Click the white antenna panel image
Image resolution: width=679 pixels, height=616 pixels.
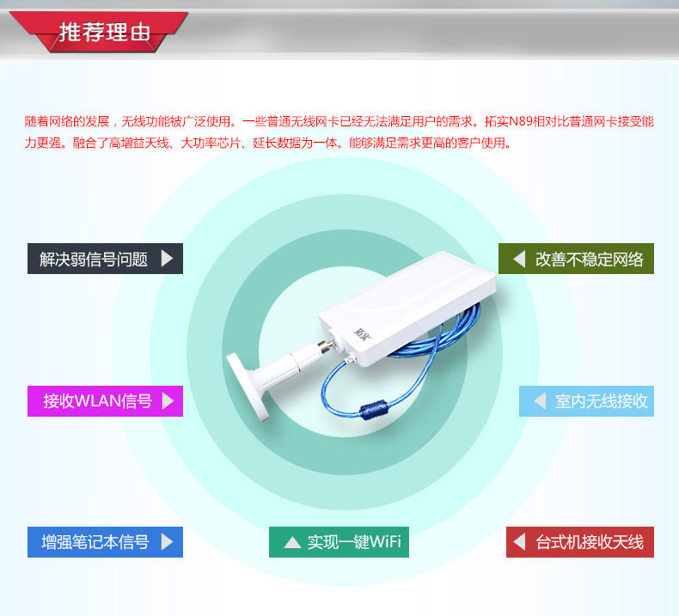(407, 308)
